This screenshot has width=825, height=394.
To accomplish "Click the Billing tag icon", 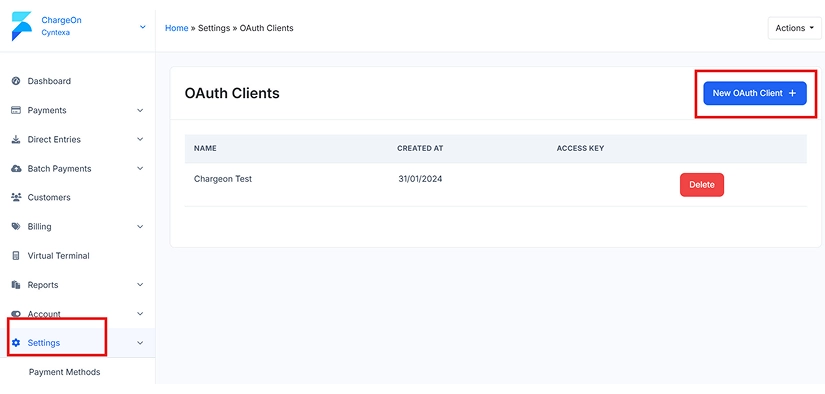I will tap(16, 227).
